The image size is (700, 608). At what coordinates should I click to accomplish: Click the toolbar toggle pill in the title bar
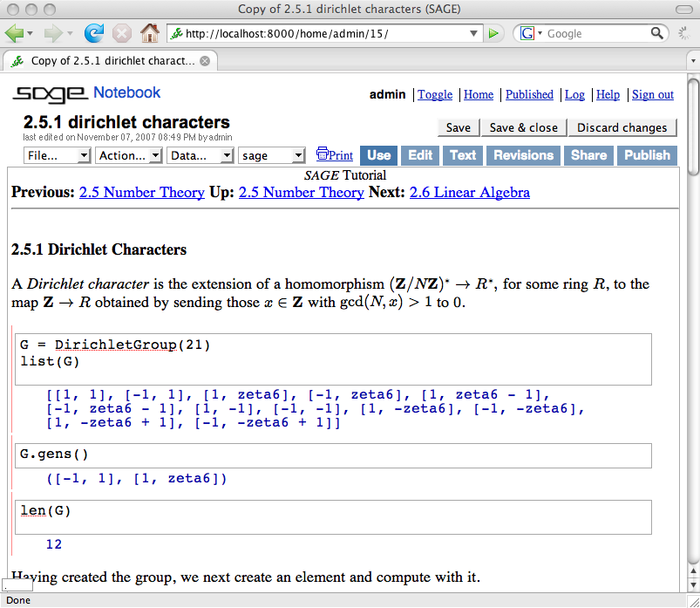684,9
